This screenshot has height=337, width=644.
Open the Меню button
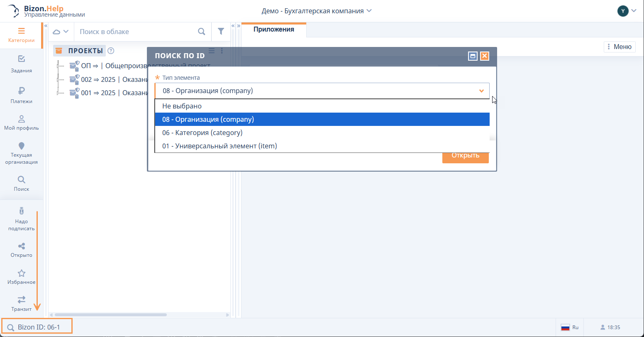pyautogui.click(x=620, y=47)
